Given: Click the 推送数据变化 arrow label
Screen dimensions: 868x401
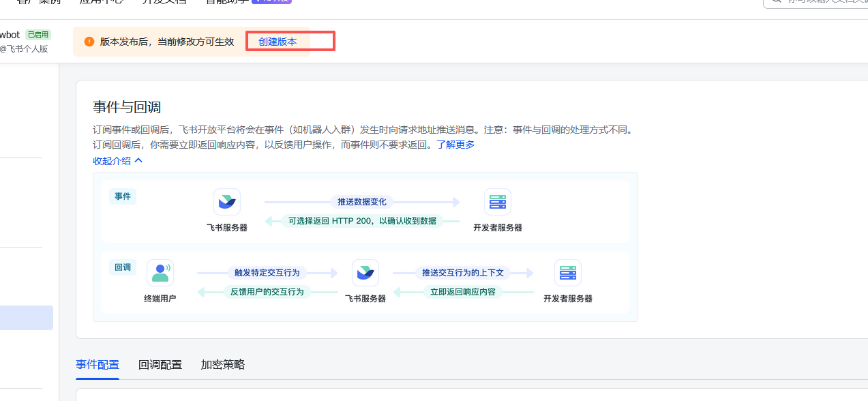Looking at the screenshot, I should pos(362,202).
